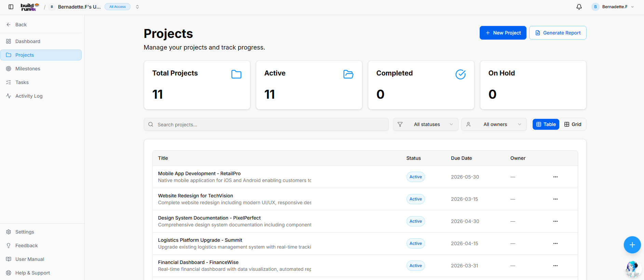Open workspace switcher chevrons
644x280 pixels.
[137, 7]
